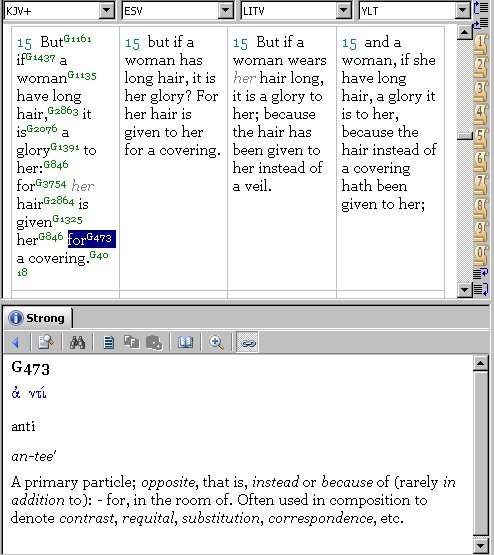Click the Bible pane scrollbar down arrow
The height and width of the screenshot is (555, 494).
pos(464,290)
